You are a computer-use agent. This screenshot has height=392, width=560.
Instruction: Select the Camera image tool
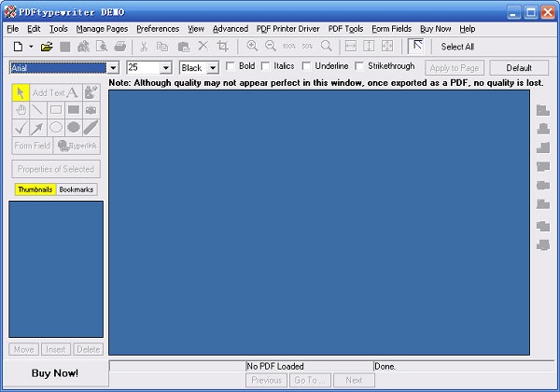(x=91, y=110)
